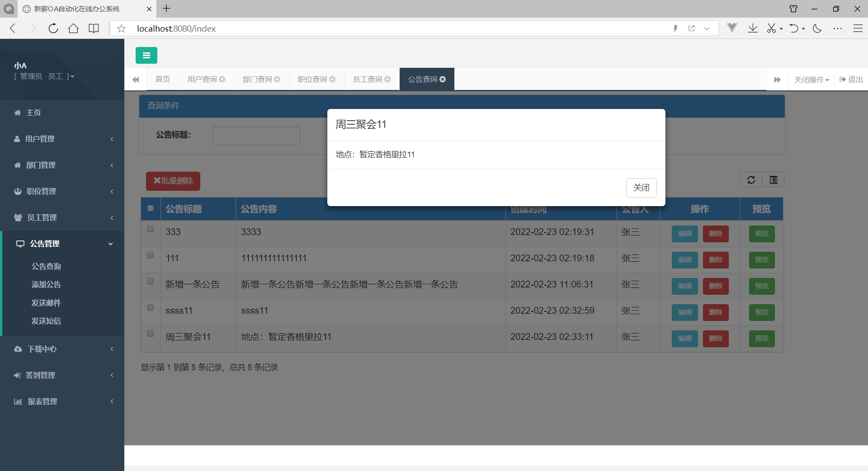This screenshot has width=868, height=471.
Task: Expand the 部门管理 sidebar menu
Action: click(62, 165)
